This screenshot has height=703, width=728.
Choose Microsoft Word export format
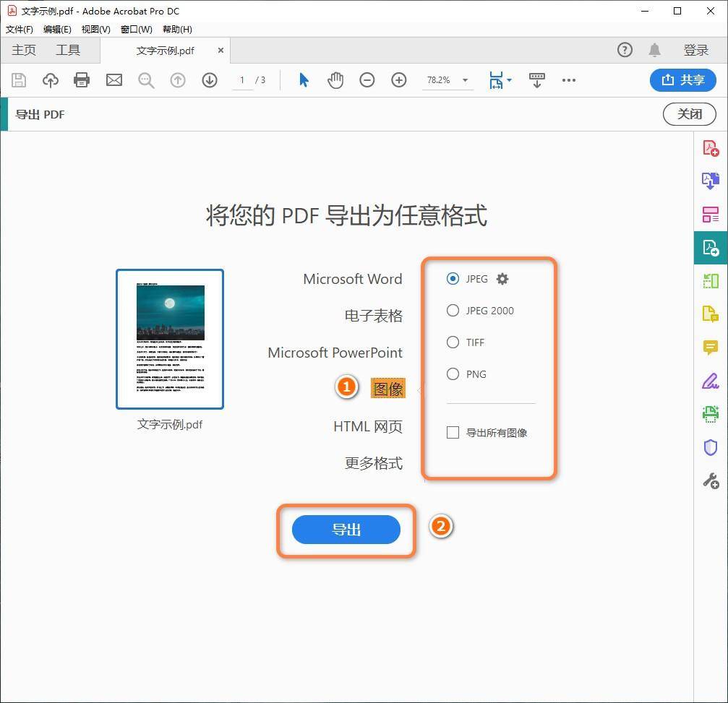click(353, 279)
